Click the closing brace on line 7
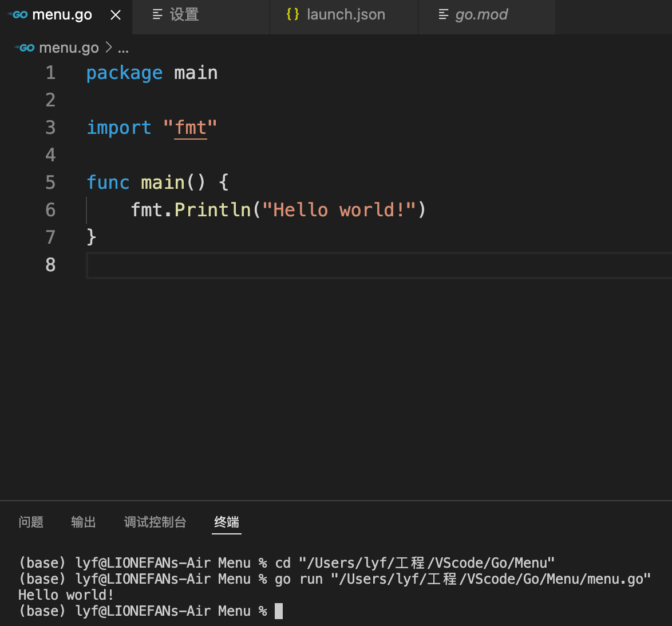This screenshot has height=626, width=672. pos(91,237)
